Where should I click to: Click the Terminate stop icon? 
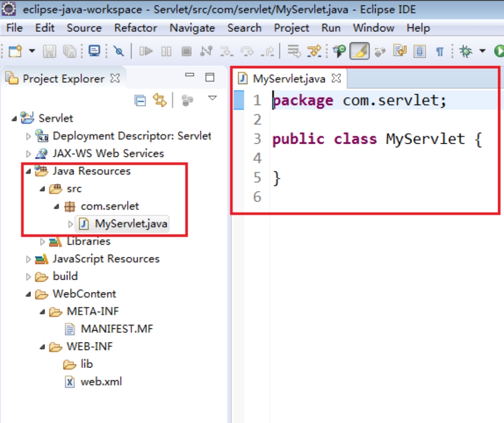(x=186, y=51)
